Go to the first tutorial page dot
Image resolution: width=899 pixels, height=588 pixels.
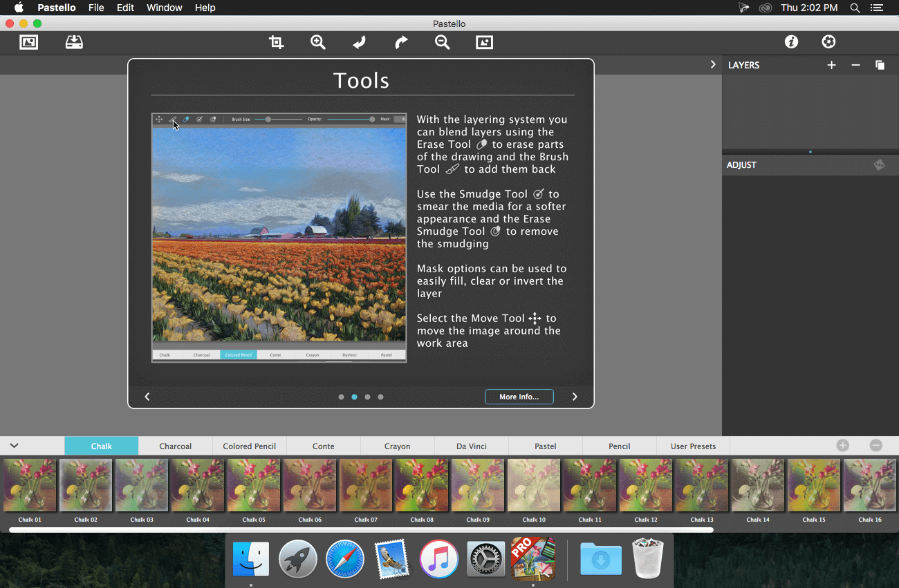[341, 397]
